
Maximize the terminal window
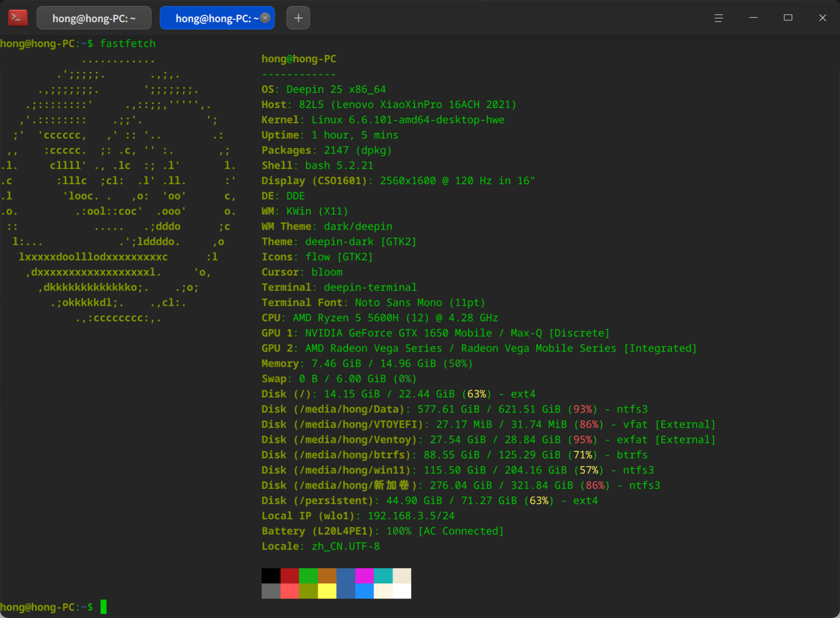click(788, 18)
